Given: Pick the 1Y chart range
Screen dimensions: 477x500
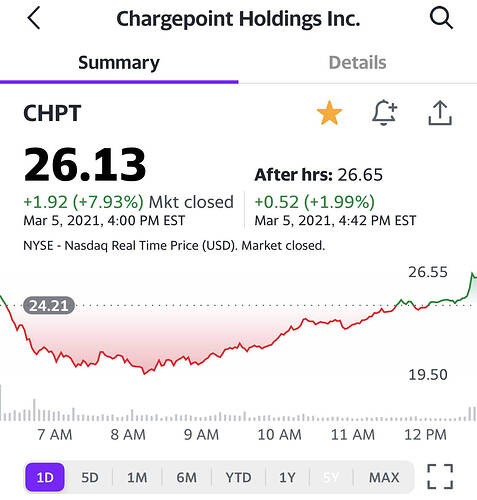Looking at the screenshot, I should pos(287,477).
